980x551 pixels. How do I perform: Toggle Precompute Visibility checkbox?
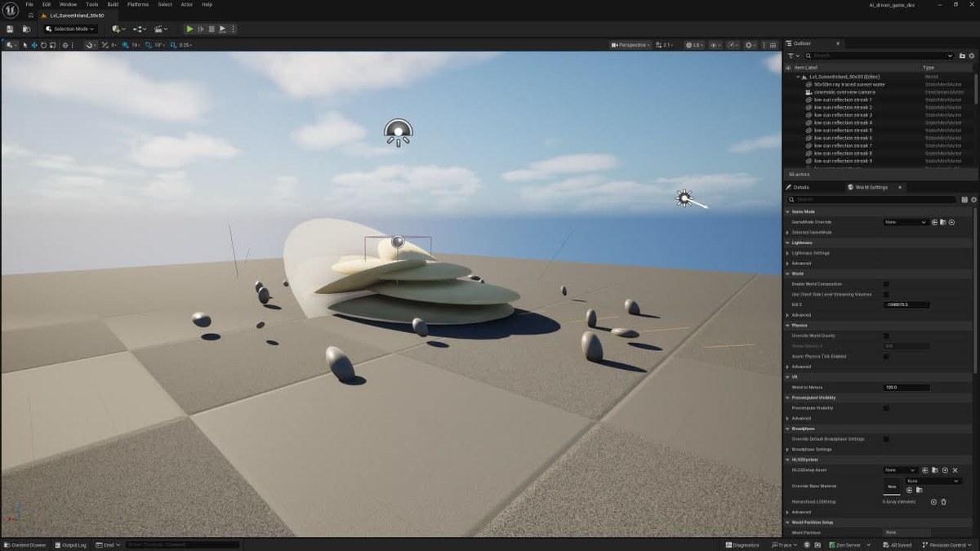[886, 407]
